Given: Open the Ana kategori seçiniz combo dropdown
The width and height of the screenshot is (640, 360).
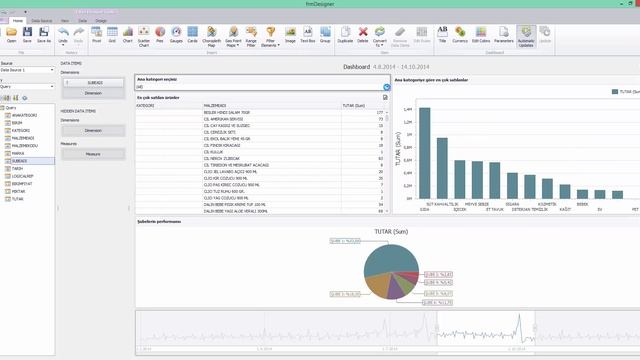Looking at the screenshot, I should 387,87.
